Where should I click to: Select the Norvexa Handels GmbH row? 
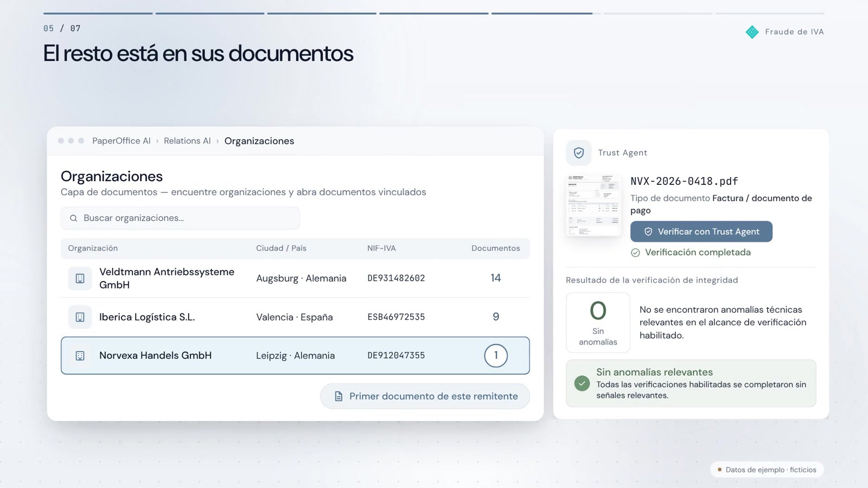295,356
